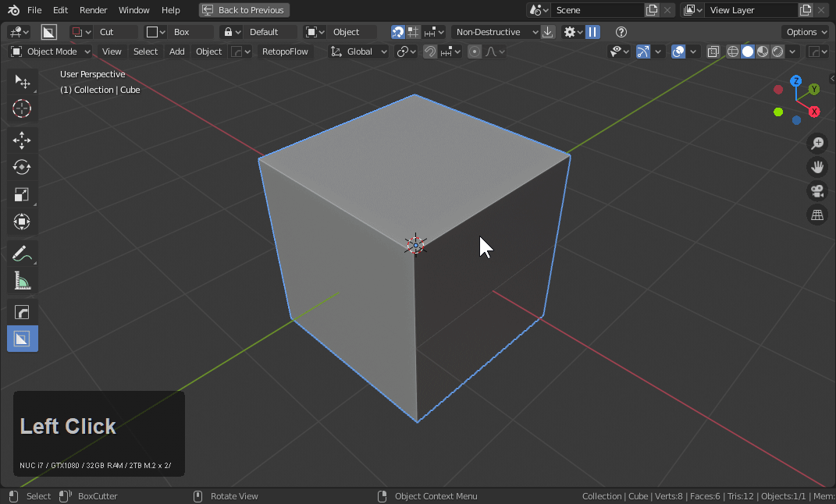Open the Render menu
The height and width of the screenshot is (504, 836).
coord(93,10)
